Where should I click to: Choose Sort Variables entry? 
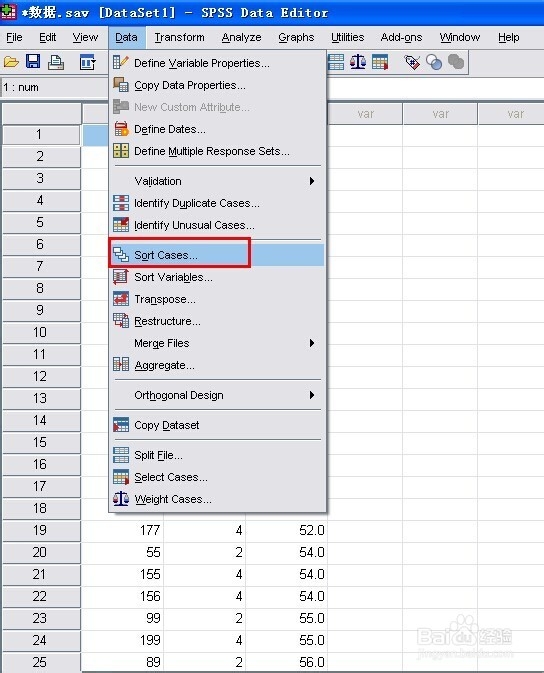[x=218, y=277]
